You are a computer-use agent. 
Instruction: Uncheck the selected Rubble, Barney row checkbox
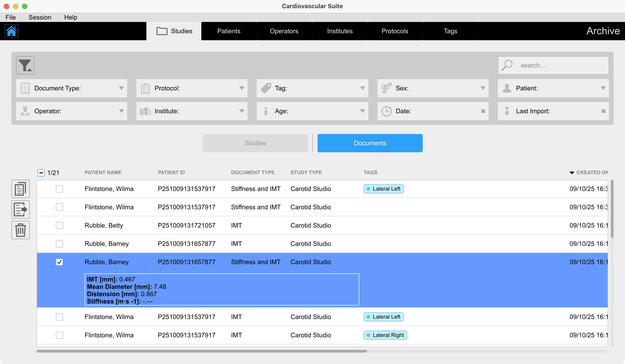[59, 262]
